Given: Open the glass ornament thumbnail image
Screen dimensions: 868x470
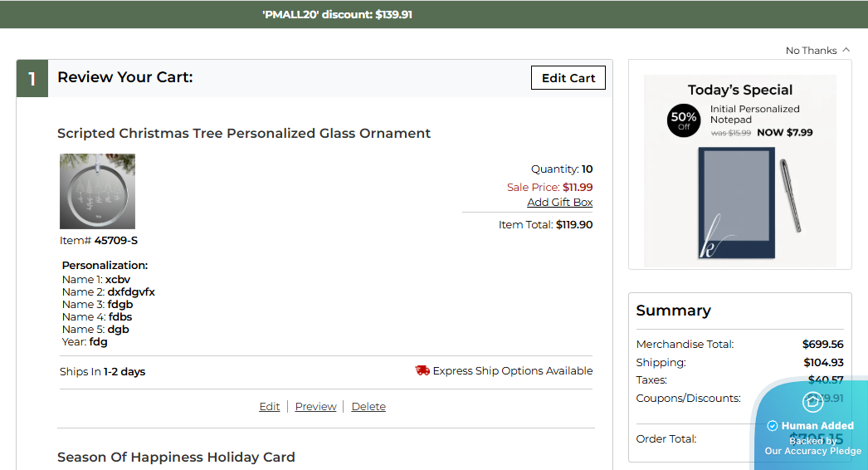Looking at the screenshot, I should (97, 191).
